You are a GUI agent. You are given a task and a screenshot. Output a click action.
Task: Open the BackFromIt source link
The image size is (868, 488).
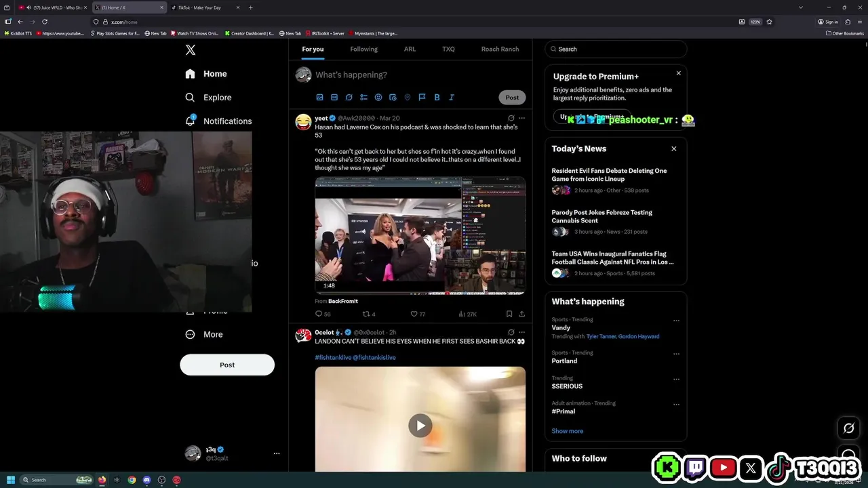click(342, 301)
